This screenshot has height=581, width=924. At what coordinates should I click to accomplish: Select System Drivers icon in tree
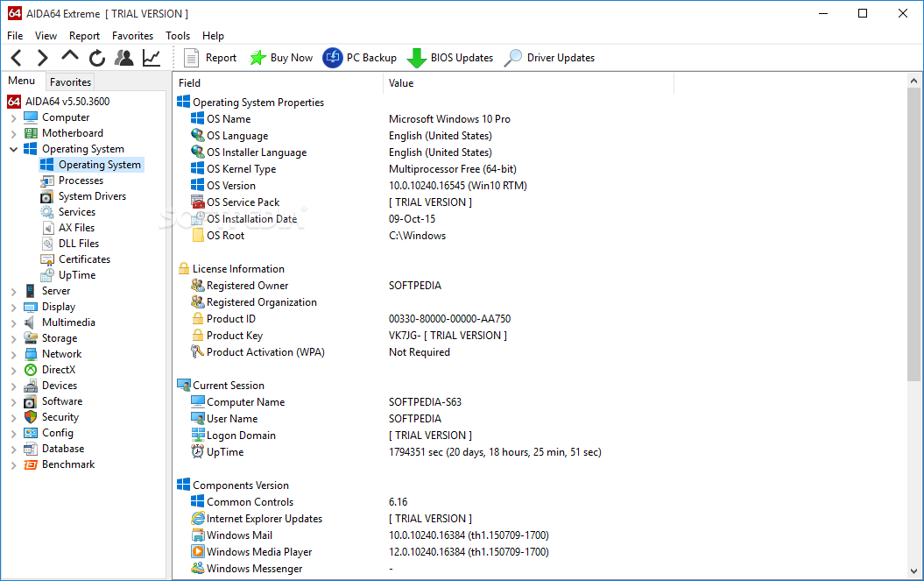coord(47,196)
